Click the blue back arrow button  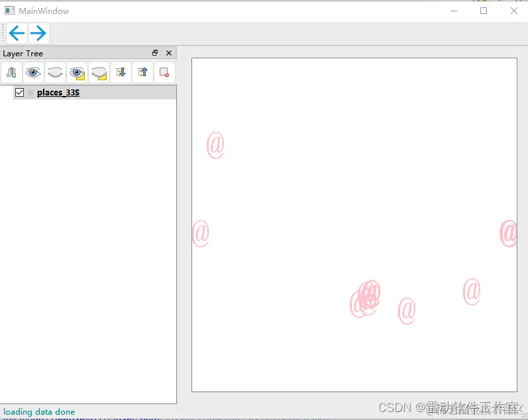pyautogui.click(x=17, y=33)
